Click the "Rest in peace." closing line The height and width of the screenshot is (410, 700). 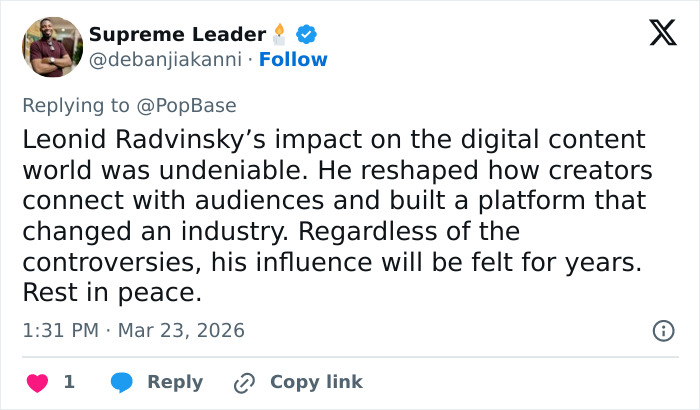click(111, 296)
